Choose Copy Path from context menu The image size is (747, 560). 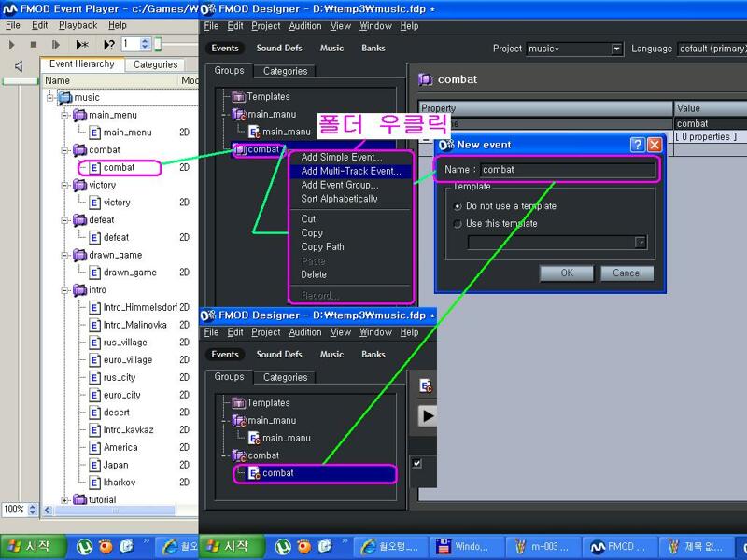click(351, 246)
